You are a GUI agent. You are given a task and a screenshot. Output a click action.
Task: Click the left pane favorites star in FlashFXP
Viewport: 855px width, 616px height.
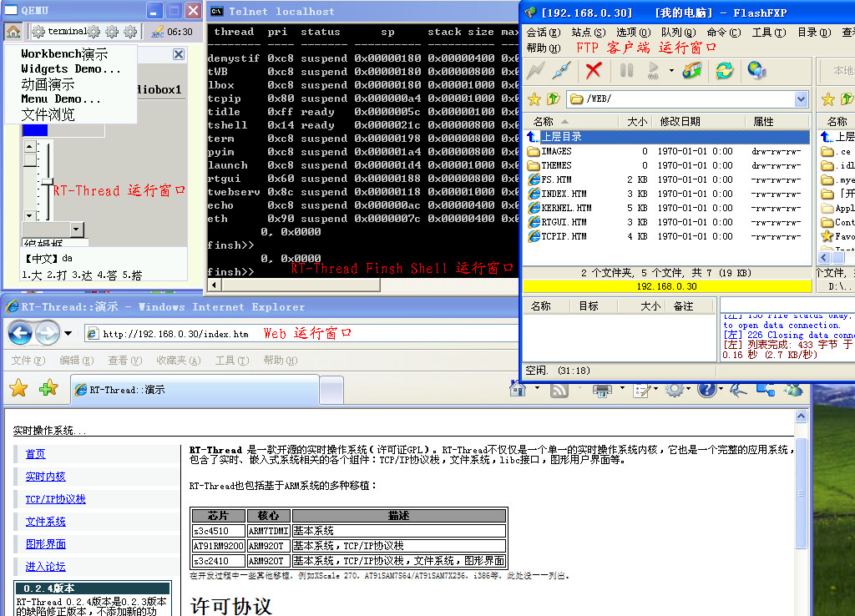tap(534, 98)
